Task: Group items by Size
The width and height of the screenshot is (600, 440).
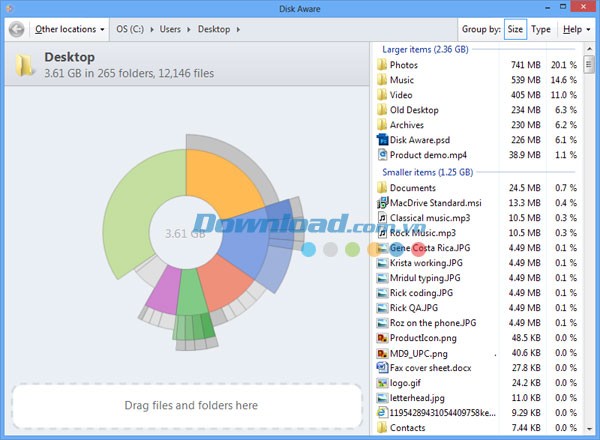Action: coord(515,29)
